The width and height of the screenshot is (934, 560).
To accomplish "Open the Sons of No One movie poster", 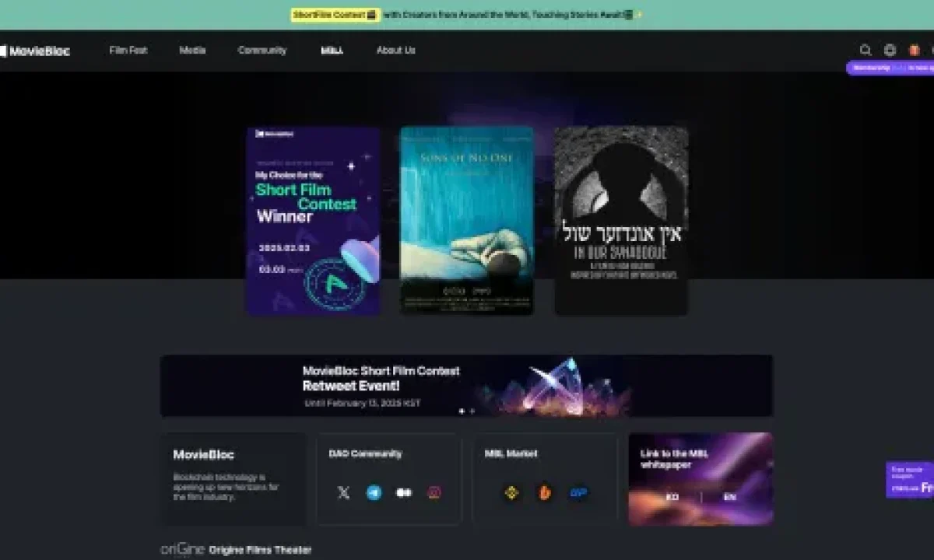I will 466,220.
